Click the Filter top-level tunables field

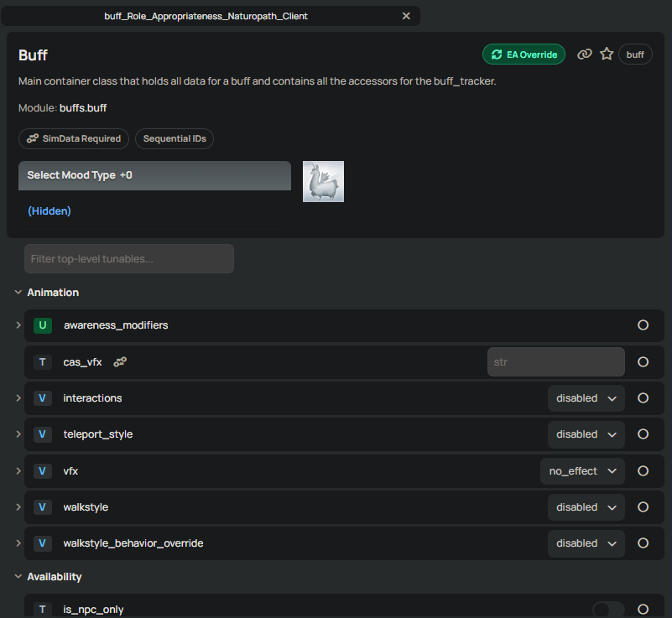(129, 259)
